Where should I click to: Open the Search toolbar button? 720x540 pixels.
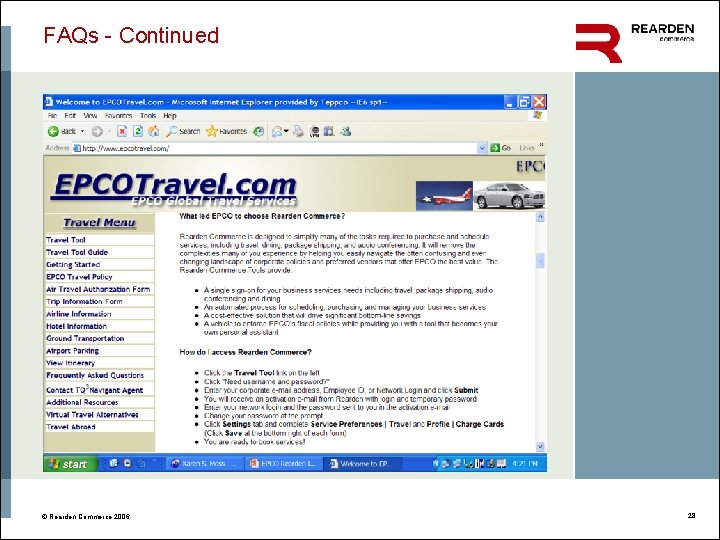(183, 131)
